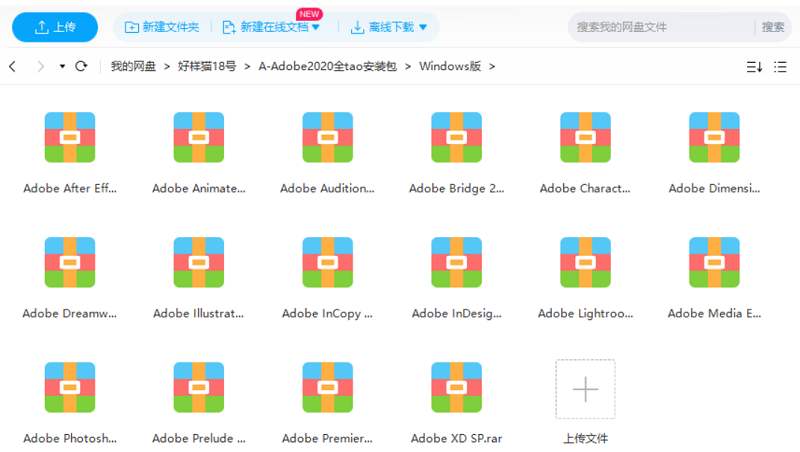
Task: Refresh the current folder listing
Action: (82, 67)
